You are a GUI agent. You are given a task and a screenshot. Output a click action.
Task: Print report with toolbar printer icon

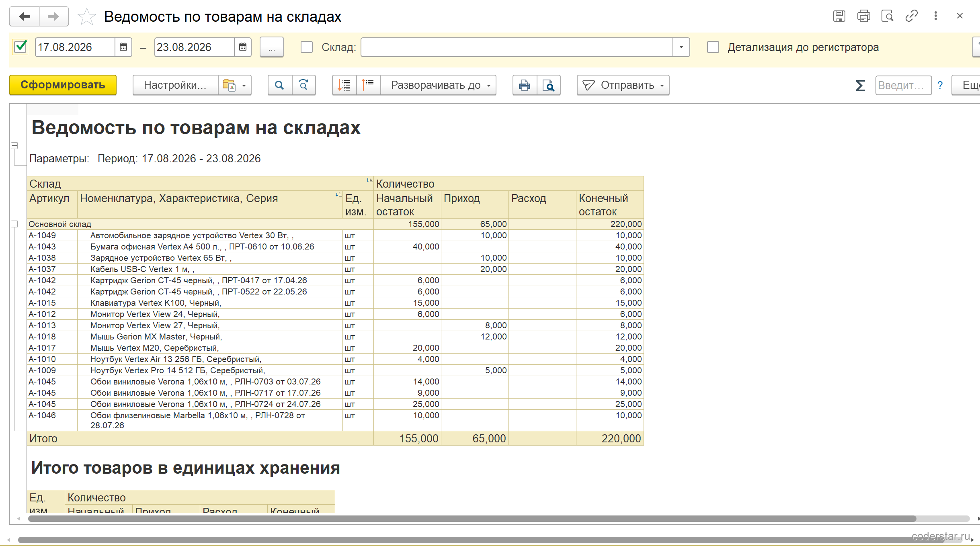(x=525, y=85)
